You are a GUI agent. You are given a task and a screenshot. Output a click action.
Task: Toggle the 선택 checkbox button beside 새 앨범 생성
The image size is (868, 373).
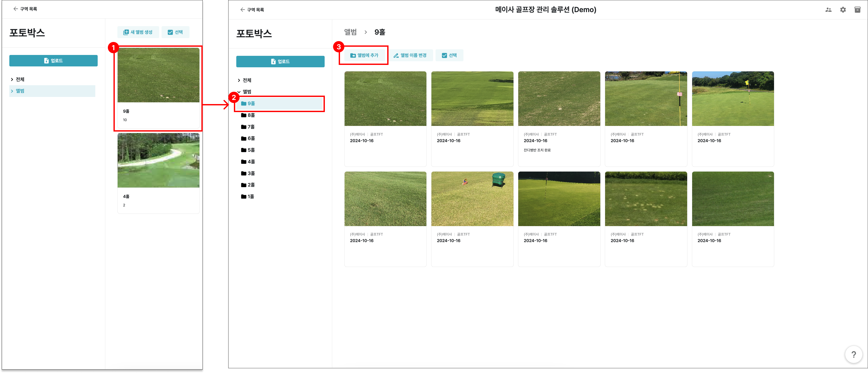175,32
